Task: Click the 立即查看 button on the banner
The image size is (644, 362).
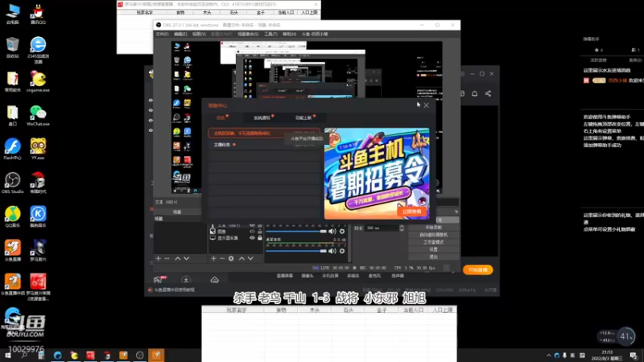Action: [x=411, y=212]
